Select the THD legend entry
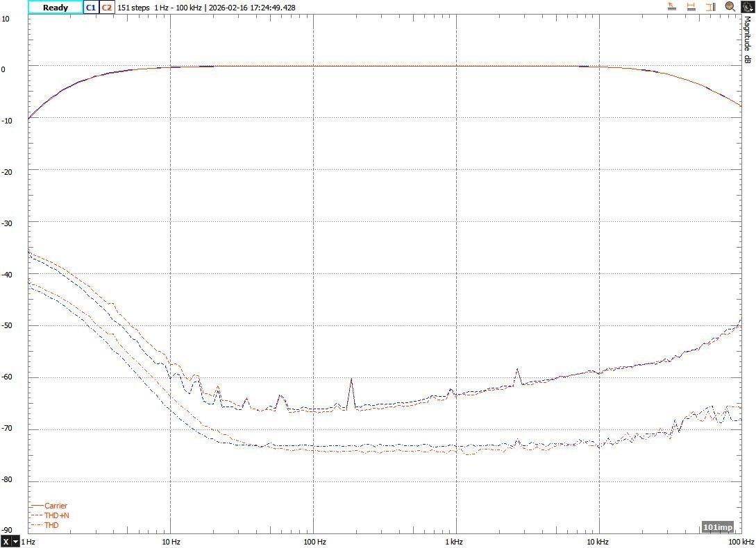Screen dimensions: 756x548 [51, 525]
